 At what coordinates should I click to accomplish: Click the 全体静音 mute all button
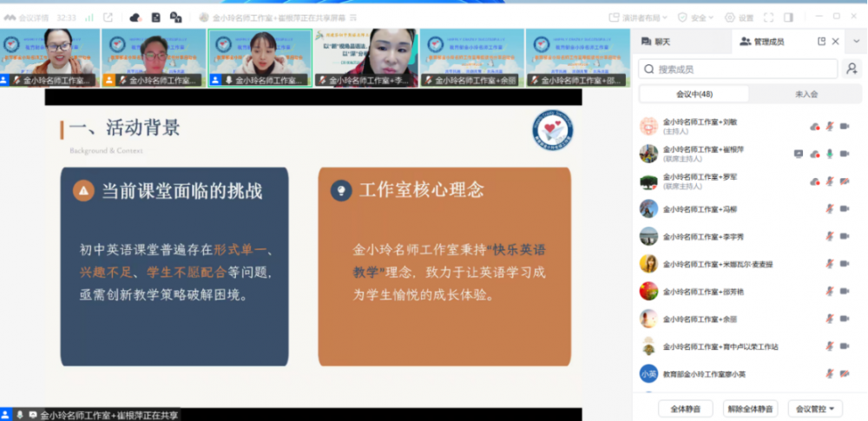click(x=686, y=409)
